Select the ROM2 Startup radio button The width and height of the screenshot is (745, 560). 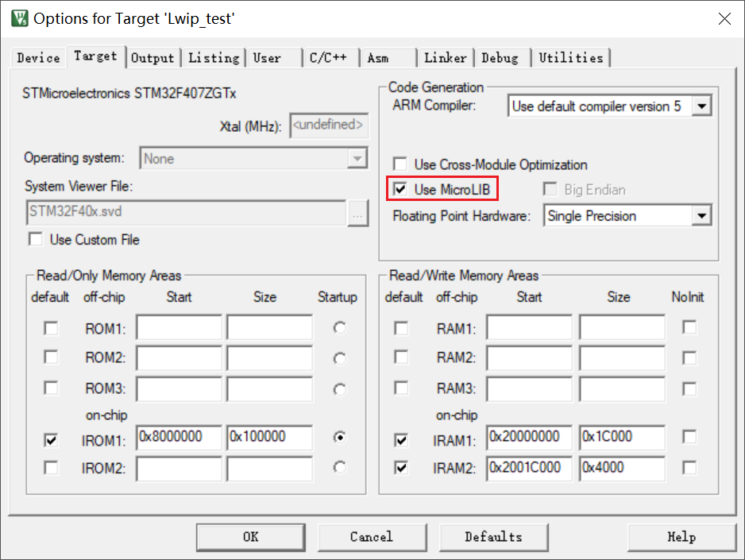click(x=340, y=358)
